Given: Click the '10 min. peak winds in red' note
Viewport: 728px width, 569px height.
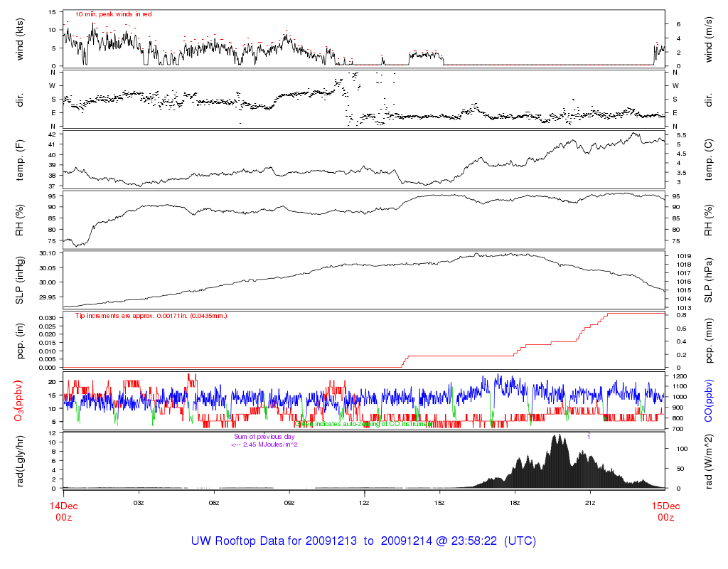Looking at the screenshot, I should tap(113, 14).
